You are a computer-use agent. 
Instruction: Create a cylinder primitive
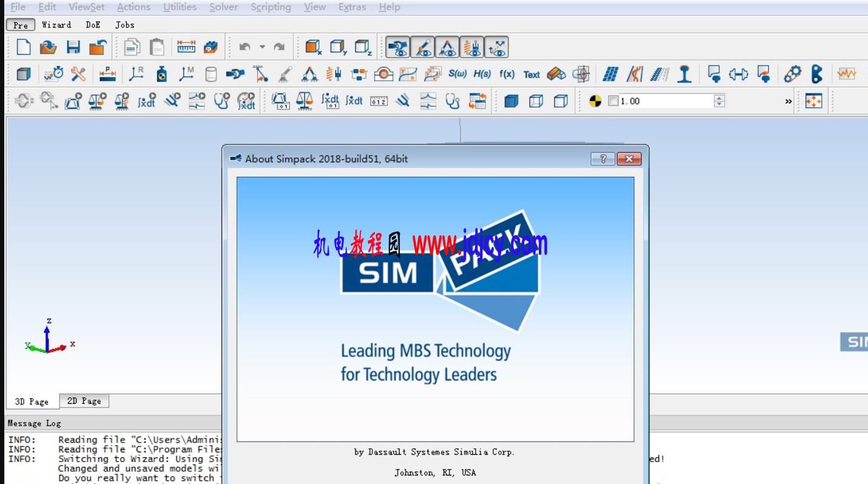click(x=211, y=74)
